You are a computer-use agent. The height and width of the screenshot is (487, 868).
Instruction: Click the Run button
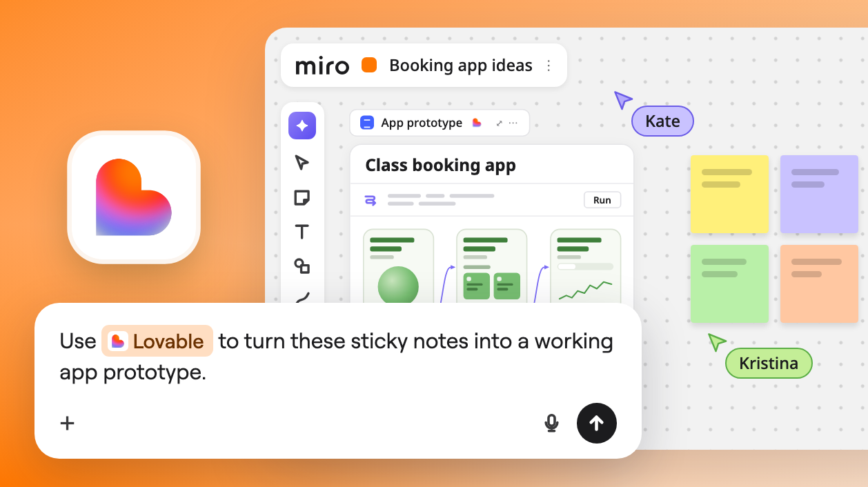602,200
